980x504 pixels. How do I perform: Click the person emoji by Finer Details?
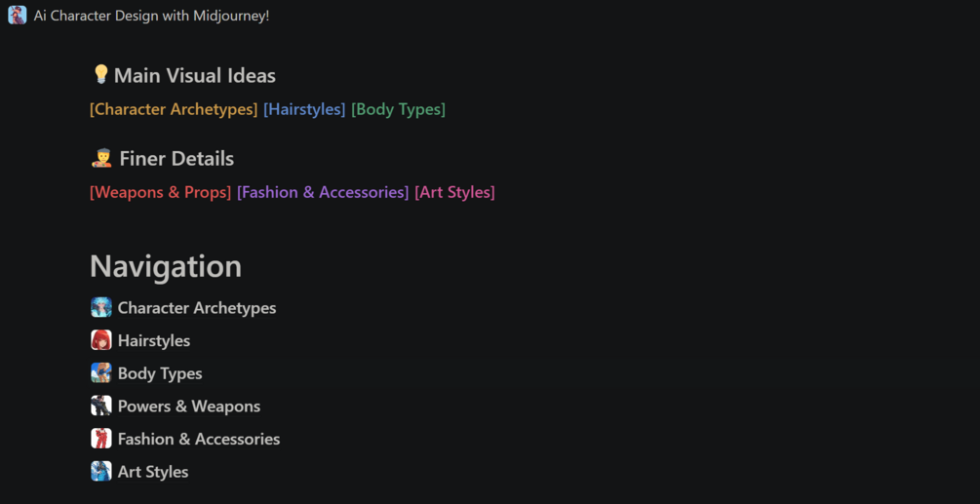tap(101, 158)
